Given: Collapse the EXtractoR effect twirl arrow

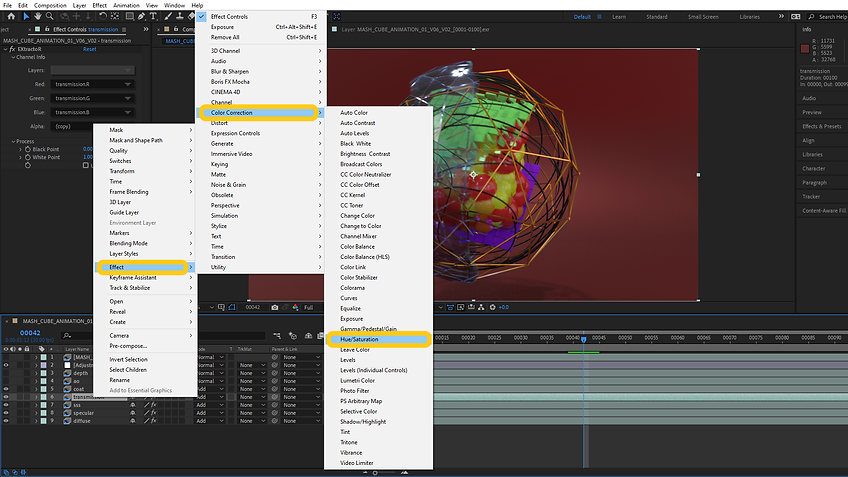Looking at the screenshot, I should (x=6, y=49).
